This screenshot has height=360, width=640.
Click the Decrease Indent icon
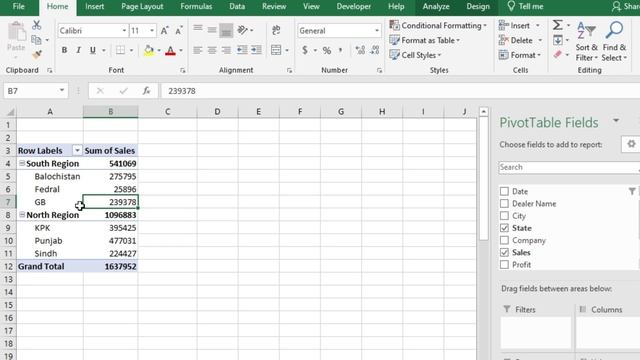point(242,50)
